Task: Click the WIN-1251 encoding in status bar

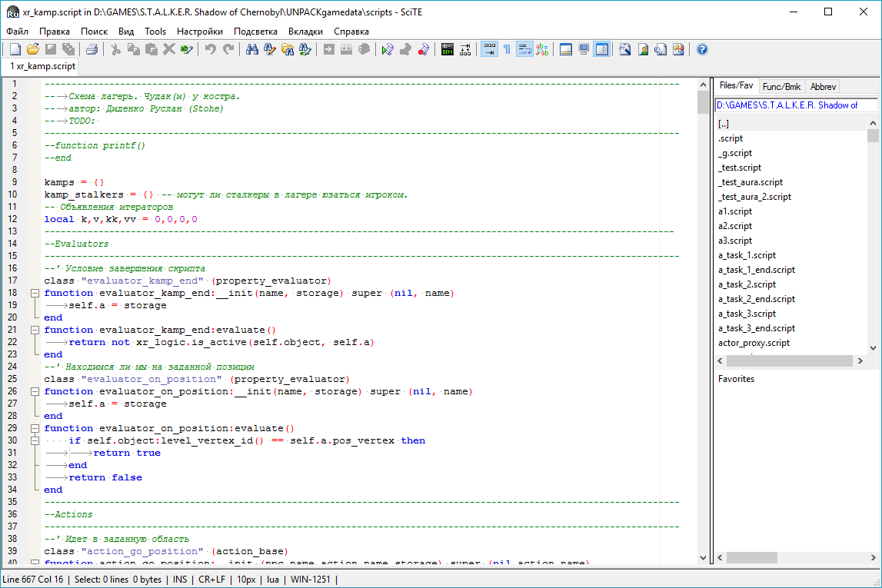Action: [x=311, y=580]
